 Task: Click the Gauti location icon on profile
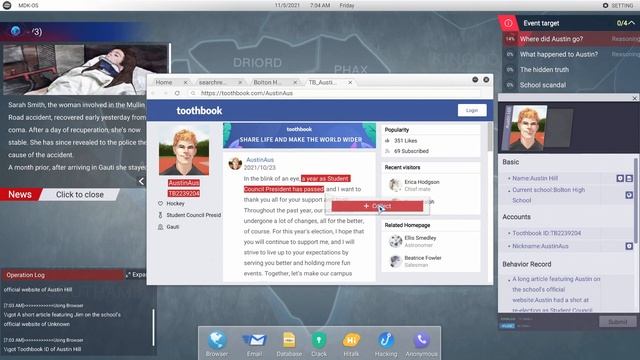click(160, 227)
